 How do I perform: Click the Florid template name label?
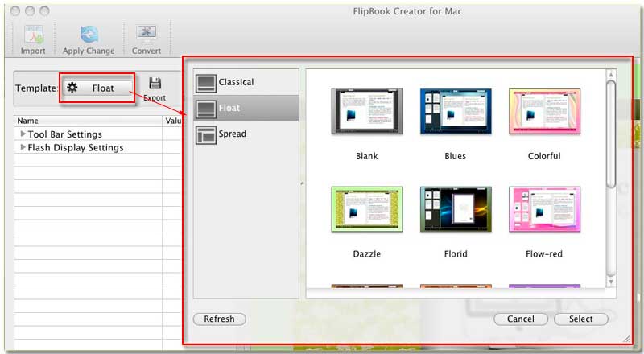coord(456,253)
